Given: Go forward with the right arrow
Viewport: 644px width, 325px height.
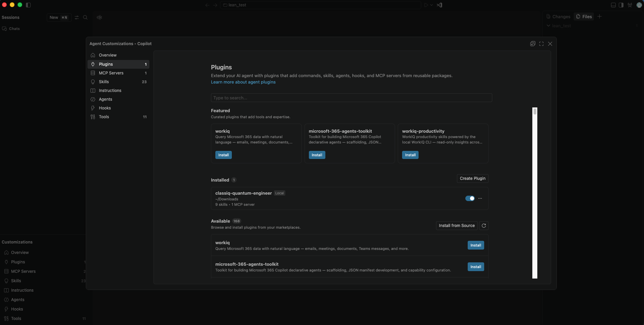Looking at the screenshot, I should [215, 5].
